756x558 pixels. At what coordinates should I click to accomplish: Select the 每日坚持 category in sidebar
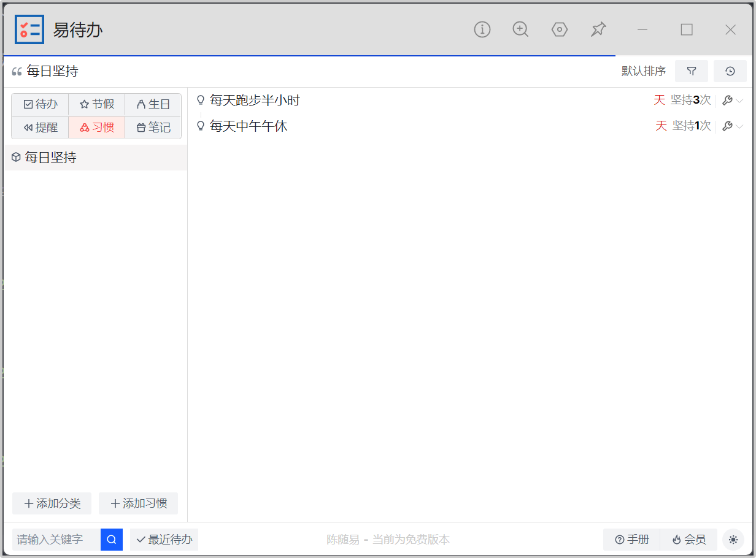click(x=51, y=158)
